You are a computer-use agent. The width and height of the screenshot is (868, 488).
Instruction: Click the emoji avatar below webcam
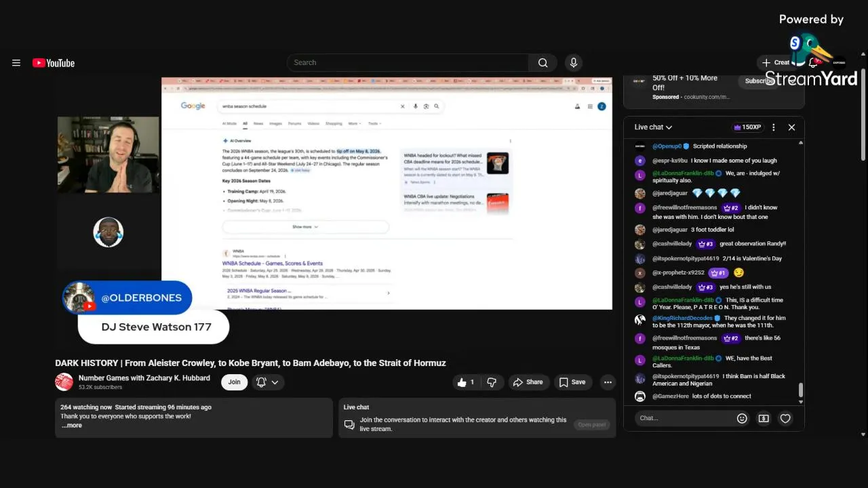pyautogui.click(x=108, y=232)
